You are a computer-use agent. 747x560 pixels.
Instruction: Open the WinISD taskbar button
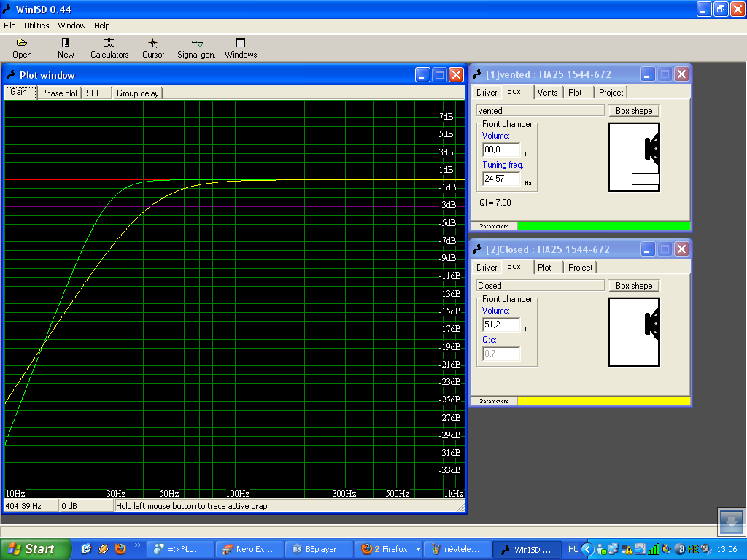coord(527,549)
